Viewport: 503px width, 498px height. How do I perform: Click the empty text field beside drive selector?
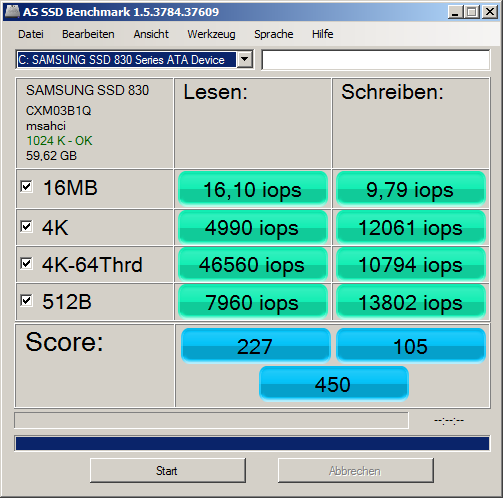pos(376,60)
